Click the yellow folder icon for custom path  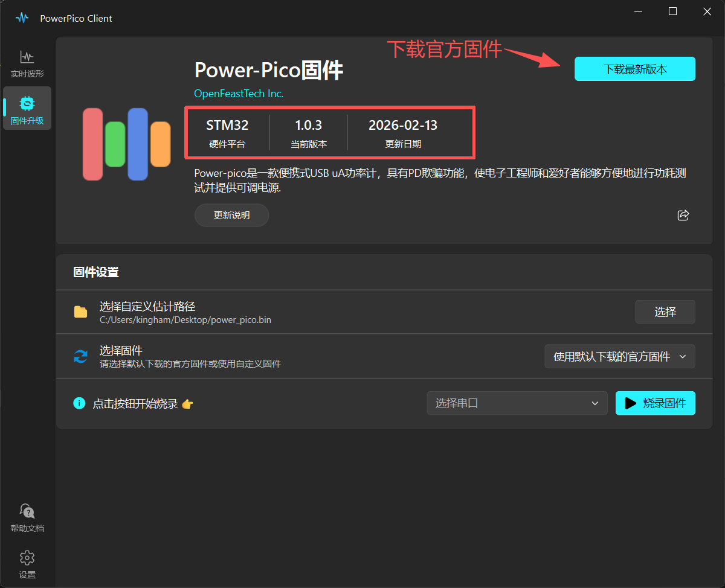(80, 312)
